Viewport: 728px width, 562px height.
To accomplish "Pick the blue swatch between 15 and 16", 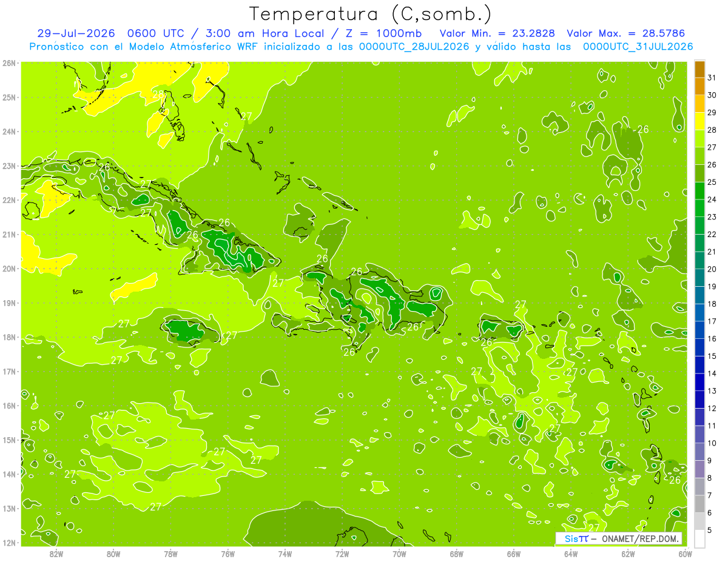I will (699, 347).
